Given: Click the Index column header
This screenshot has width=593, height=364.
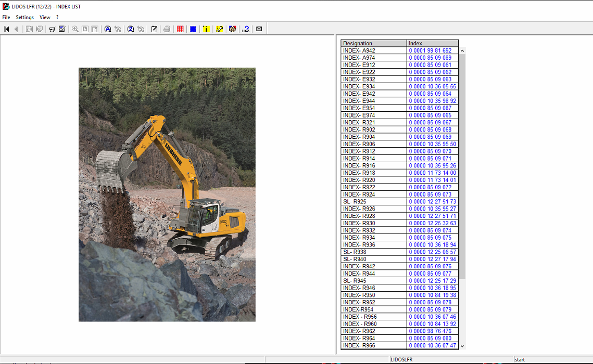Looking at the screenshot, I should [x=432, y=43].
